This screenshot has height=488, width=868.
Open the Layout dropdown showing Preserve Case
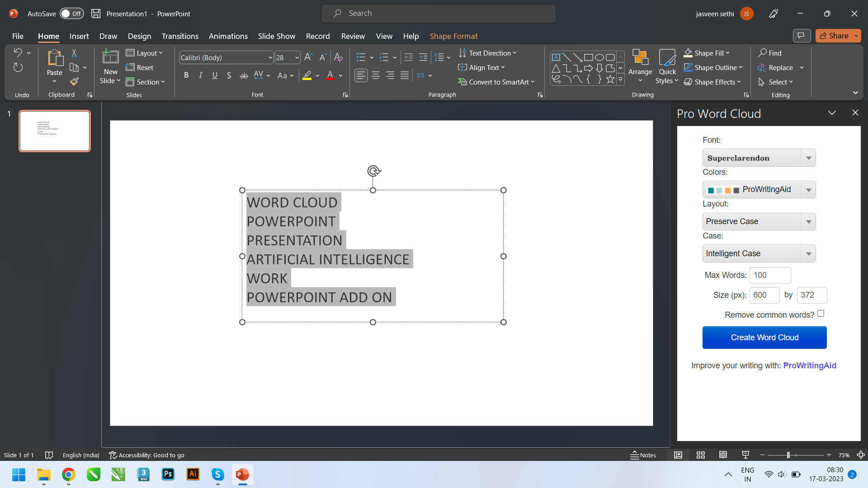coord(759,221)
